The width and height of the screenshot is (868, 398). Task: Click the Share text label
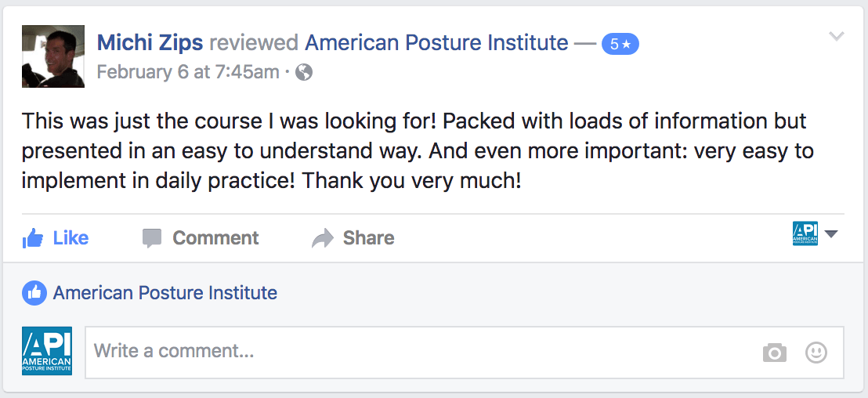(368, 238)
